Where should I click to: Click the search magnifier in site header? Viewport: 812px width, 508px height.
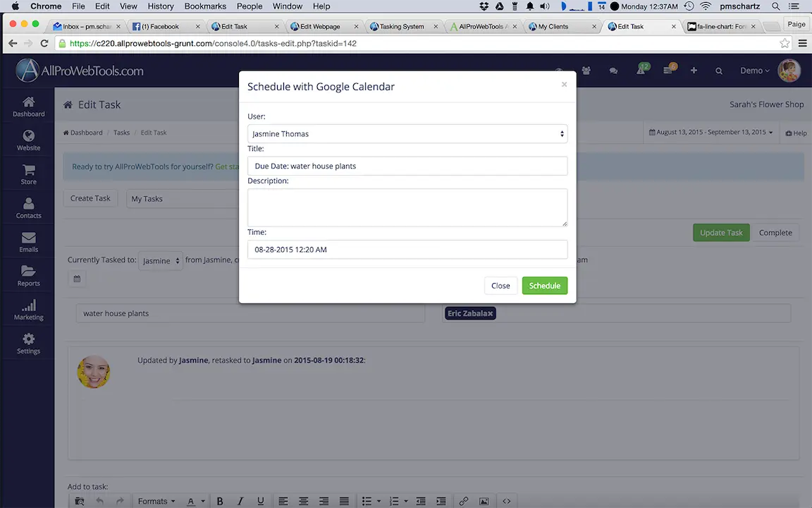(719, 71)
